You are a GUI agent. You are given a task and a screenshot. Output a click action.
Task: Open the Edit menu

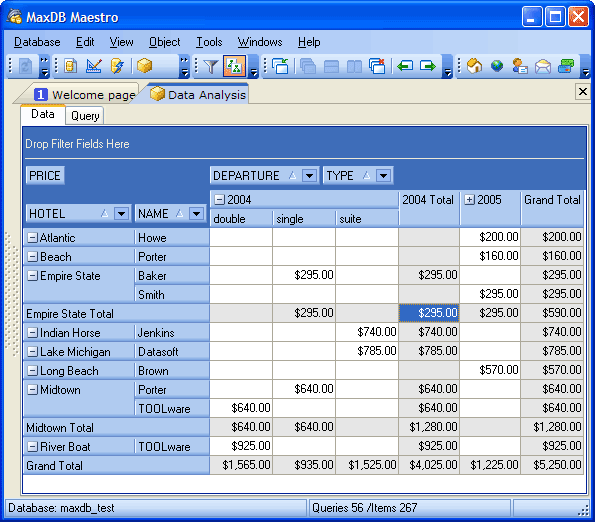85,42
